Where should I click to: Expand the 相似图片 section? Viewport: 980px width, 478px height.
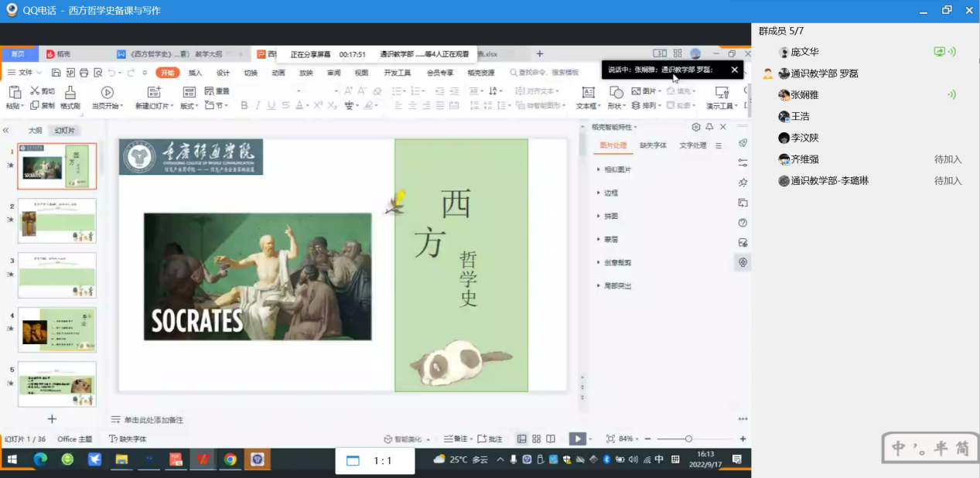coord(616,169)
